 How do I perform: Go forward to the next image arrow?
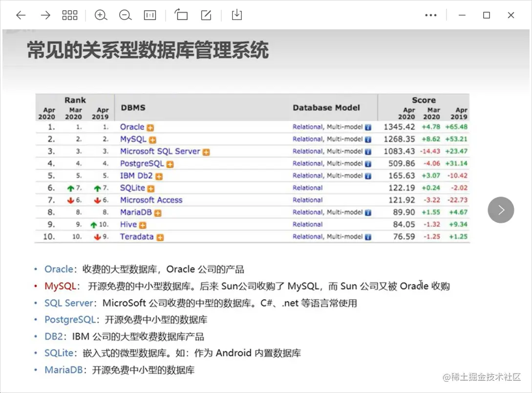pyautogui.click(x=45, y=15)
